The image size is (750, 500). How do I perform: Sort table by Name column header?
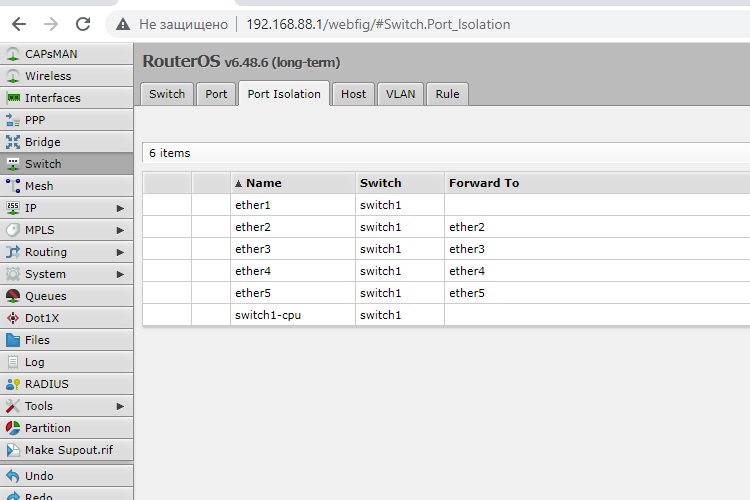tap(293, 183)
